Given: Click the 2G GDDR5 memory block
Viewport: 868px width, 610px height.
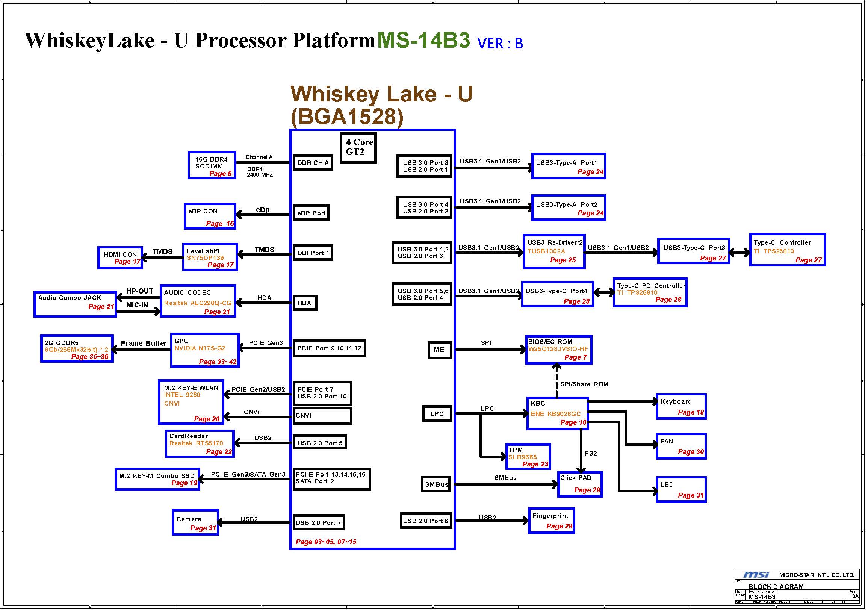Looking at the screenshot, I should point(77,349).
